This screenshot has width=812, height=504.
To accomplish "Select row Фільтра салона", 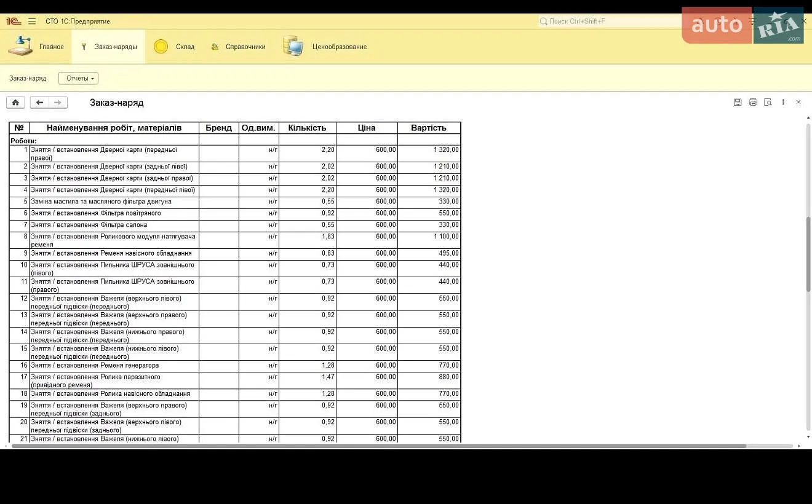I will 234,226.
